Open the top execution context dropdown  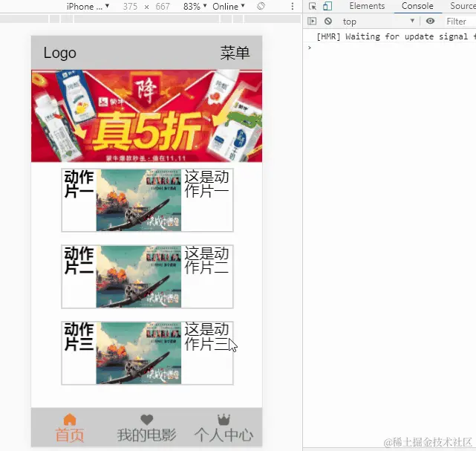point(379,22)
